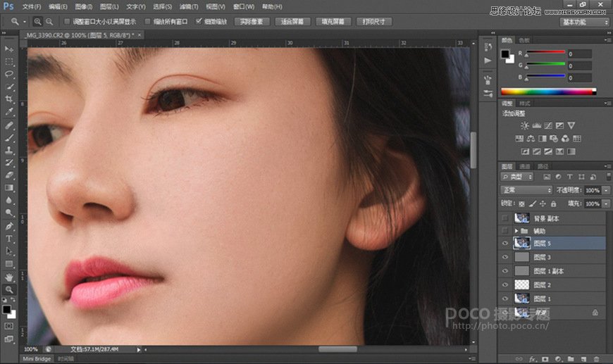Hide layer 图层 3 with eye icon

[x=504, y=257]
